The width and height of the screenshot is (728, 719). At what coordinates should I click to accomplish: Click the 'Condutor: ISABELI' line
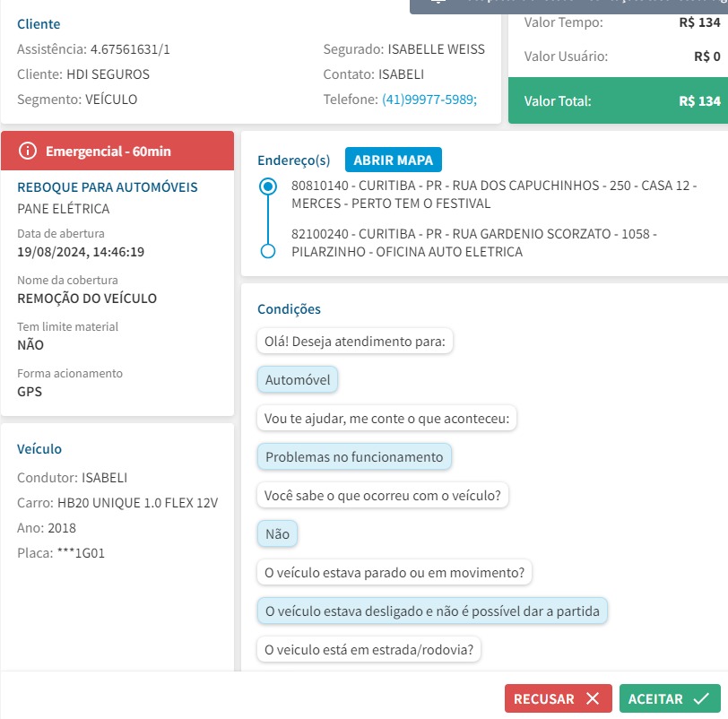click(x=72, y=478)
